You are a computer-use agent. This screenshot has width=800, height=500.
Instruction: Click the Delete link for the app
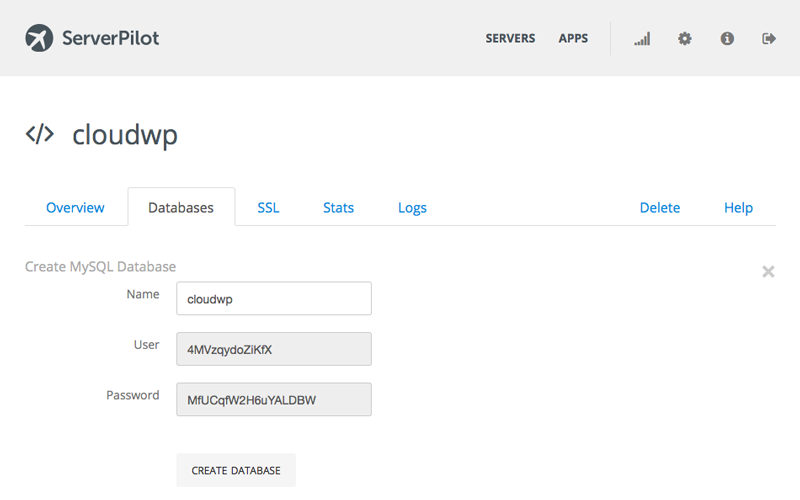659,208
